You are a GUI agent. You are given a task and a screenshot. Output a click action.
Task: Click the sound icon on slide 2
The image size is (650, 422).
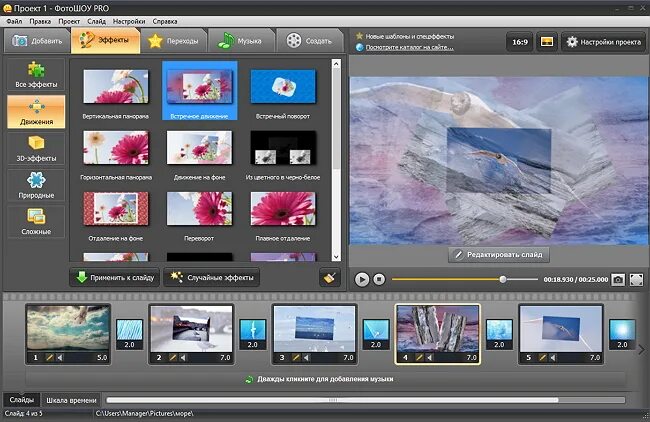point(183,357)
